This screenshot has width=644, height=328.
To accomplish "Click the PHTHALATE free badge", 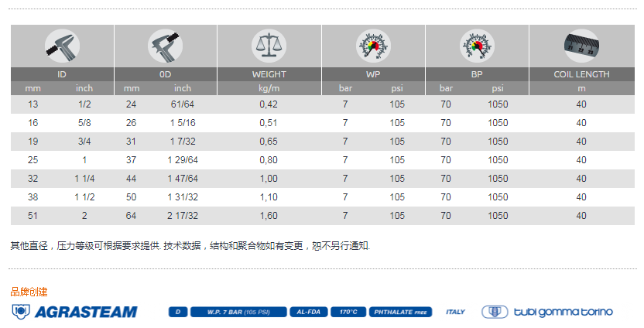I will [400, 312].
